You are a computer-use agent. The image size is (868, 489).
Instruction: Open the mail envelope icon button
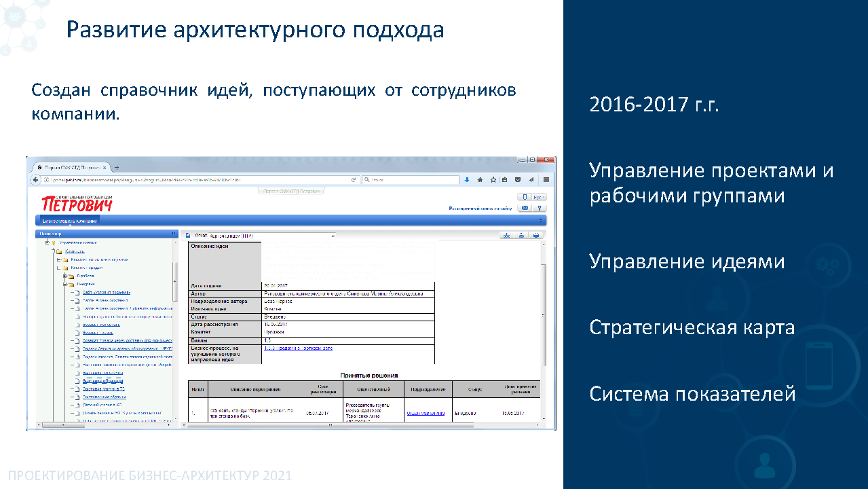click(525, 208)
